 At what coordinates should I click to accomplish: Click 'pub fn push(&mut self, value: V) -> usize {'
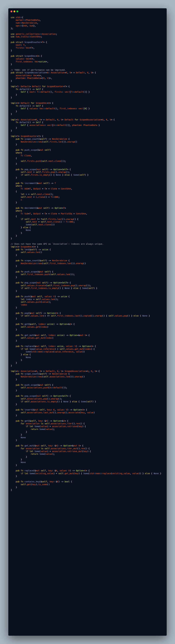[43, 296]
